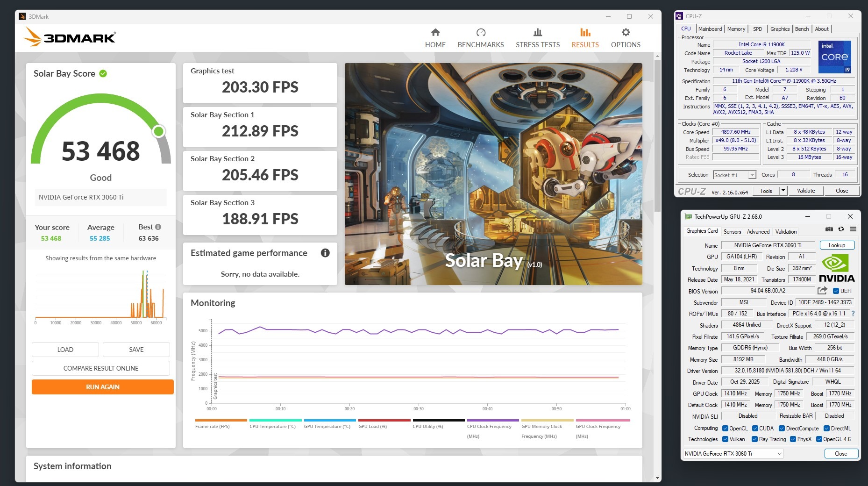
Task: Expand the Socket #1 selection dropdown
Action: (x=734, y=175)
